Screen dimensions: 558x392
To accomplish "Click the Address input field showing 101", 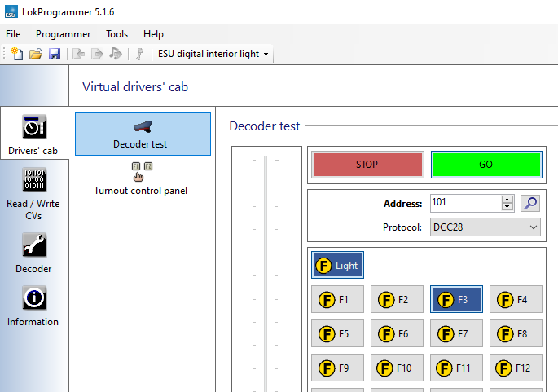I will tap(466, 203).
